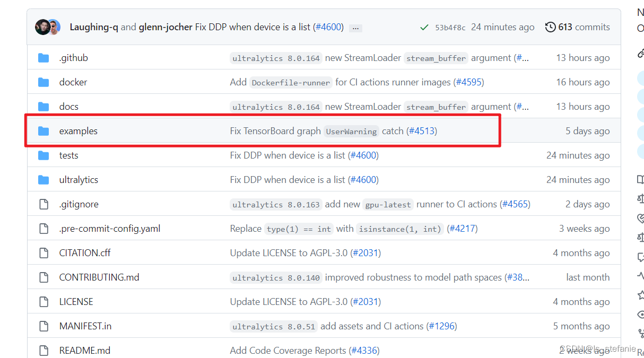Image resolution: width=644 pixels, height=358 pixels.
Task: Click the CITATION.cff file icon
Action: 43,253
